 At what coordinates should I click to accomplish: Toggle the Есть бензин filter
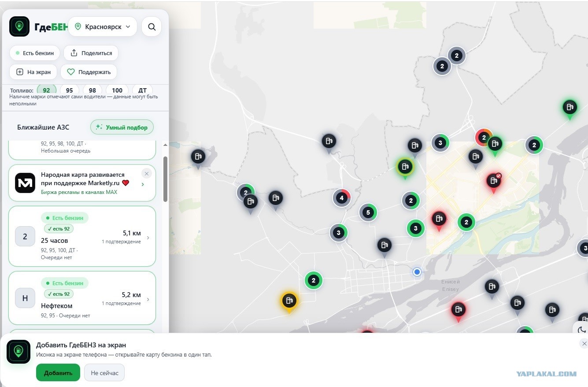(x=35, y=53)
